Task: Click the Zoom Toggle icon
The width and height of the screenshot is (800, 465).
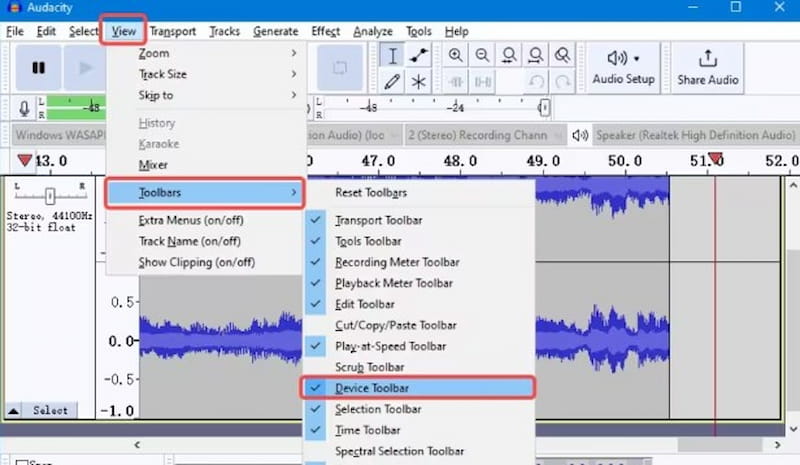Action: (x=562, y=55)
